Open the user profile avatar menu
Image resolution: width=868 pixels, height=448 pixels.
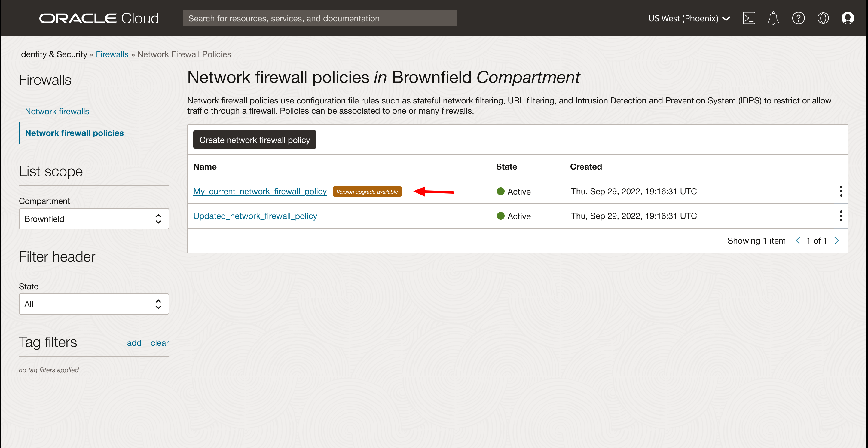(x=848, y=18)
